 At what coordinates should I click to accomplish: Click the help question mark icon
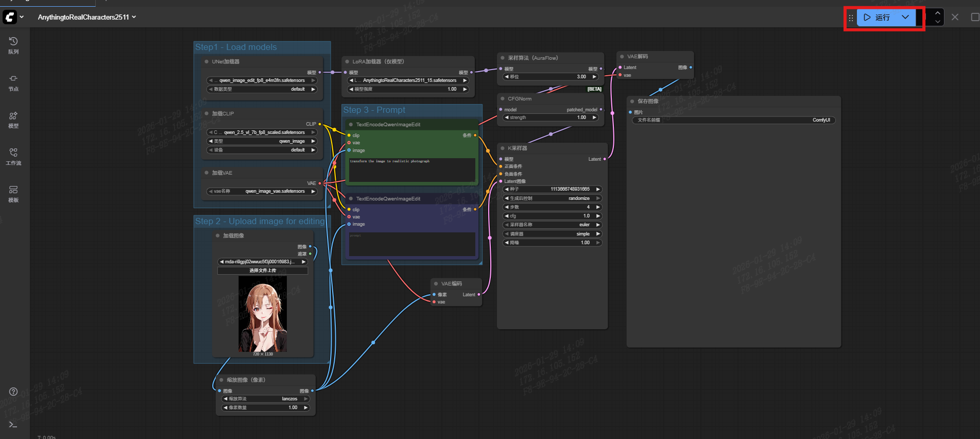pyautogui.click(x=13, y=392)
